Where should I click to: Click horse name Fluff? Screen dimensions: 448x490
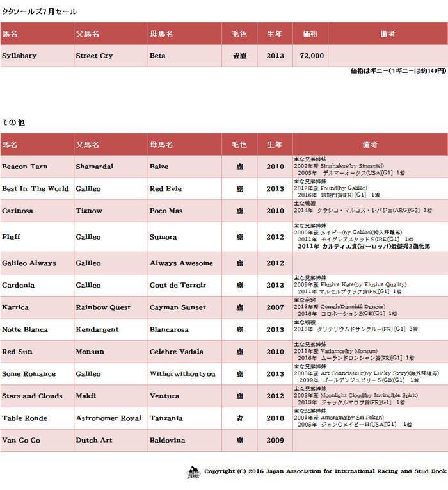[x=11, y=236]
